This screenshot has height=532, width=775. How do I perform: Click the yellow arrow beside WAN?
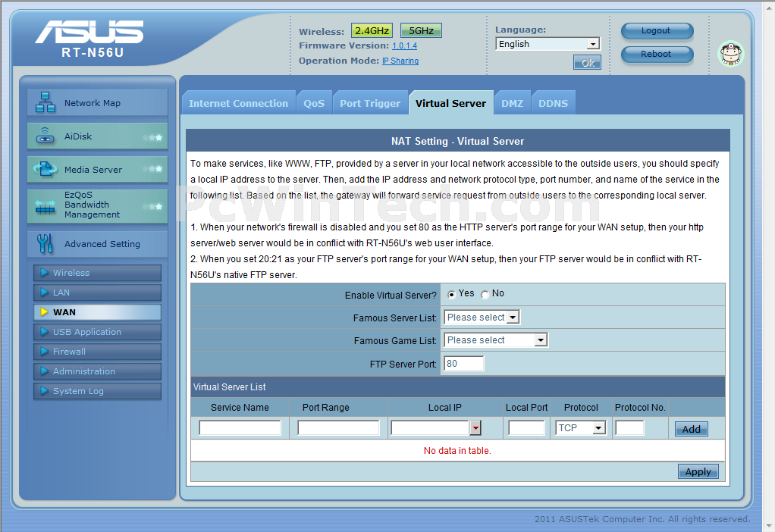[x=44, y=311]
